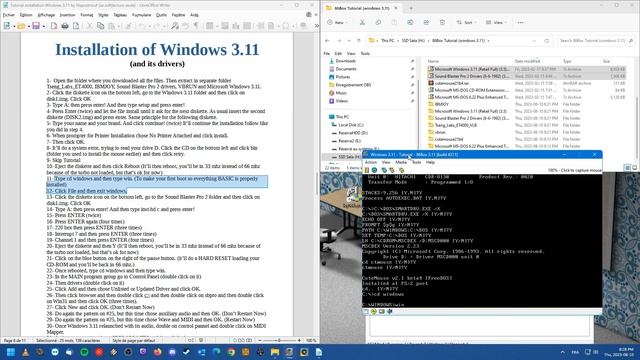This screenshot has height=360, width=640.
Task: Click the page style entry in Writer status bar
Action: click(133, 340)
